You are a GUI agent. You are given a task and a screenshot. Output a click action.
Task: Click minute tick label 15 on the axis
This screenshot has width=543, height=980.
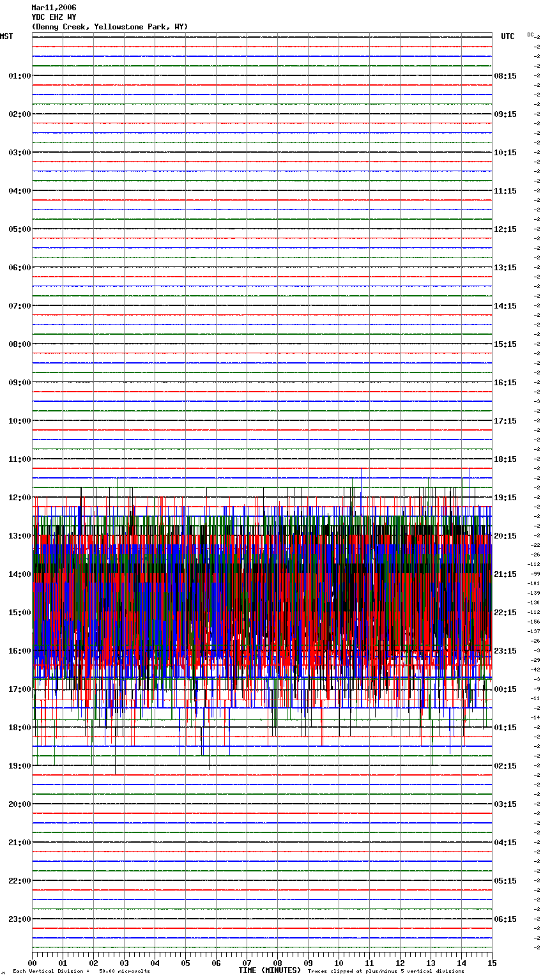[492, 963]
